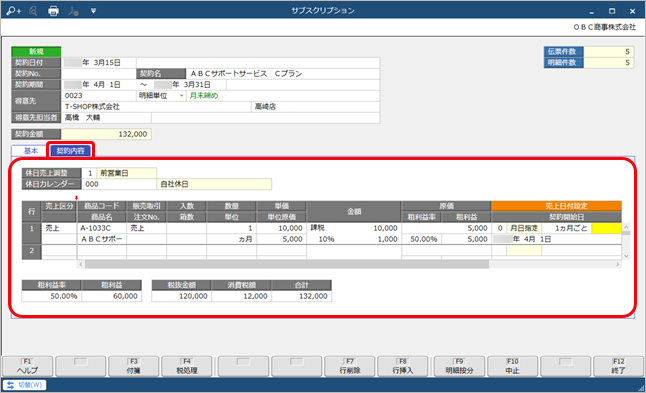This screenshot has width=646, height=393.
Task: Click the empty 契約No. input field
Action: coord(98,74)
